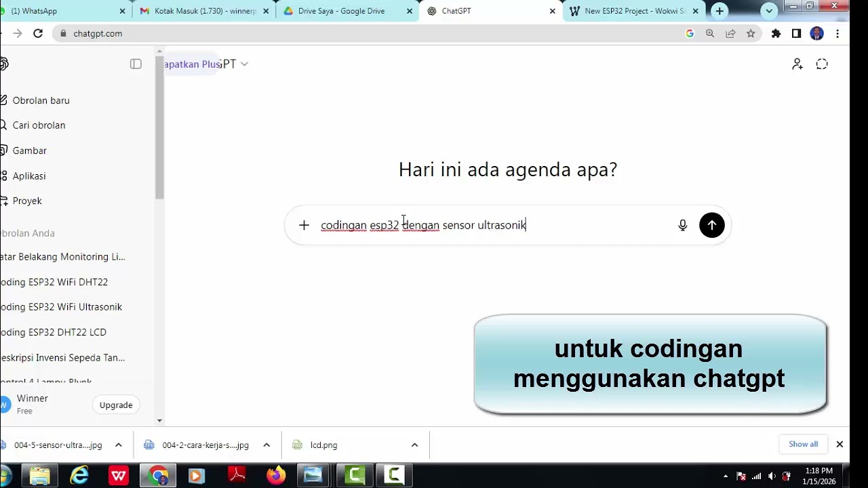Share this page via address bar icon
868x488 pixels.
730,33
